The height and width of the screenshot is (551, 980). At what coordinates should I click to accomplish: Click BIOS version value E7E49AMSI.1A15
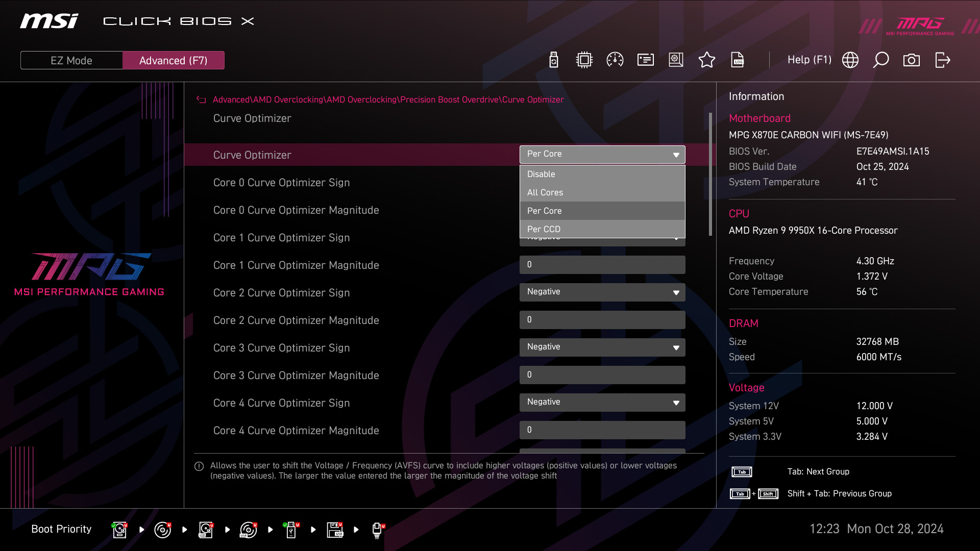click(x=893, y=152)
